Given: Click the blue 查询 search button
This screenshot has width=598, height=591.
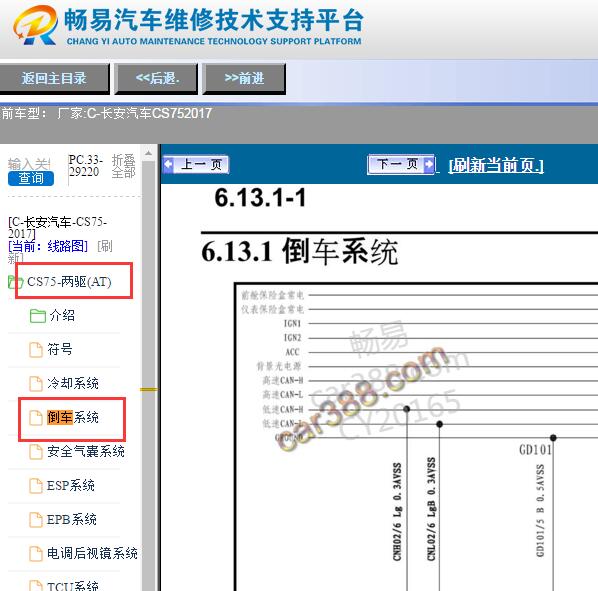Looking at the screenshot, I should click(31, 178).
